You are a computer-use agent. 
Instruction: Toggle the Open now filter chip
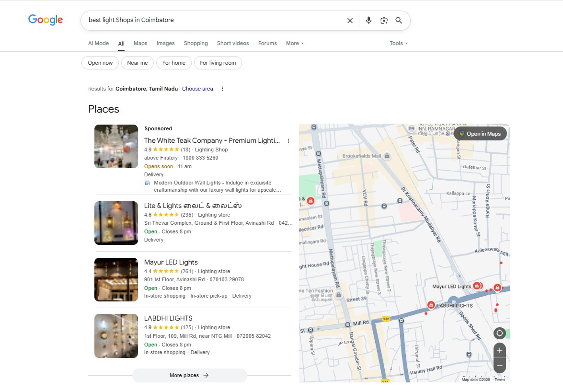tap(100, 63)
